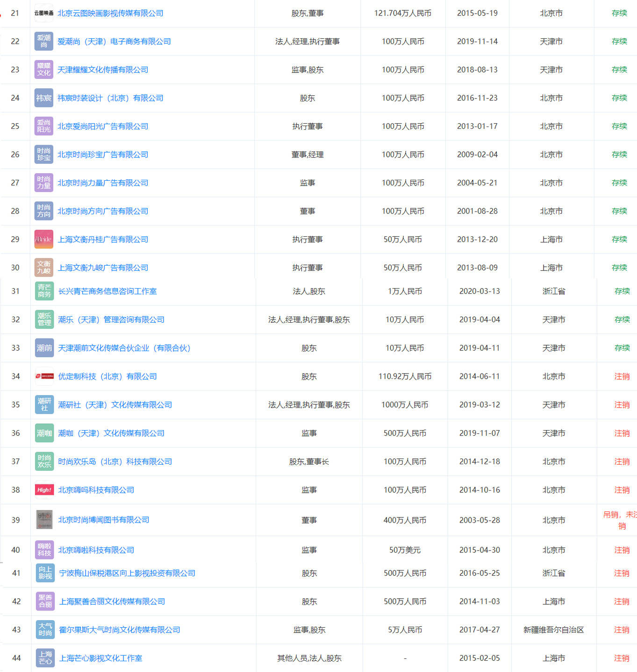Open 上海文衡丹桂广告有限公司 link

coord(103,240)
